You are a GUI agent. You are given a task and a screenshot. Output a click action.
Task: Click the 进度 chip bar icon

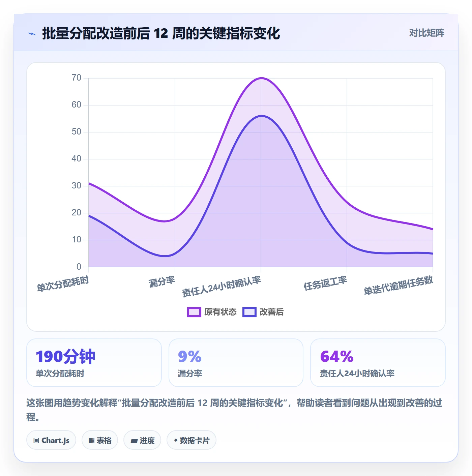[x=134, y=441]
